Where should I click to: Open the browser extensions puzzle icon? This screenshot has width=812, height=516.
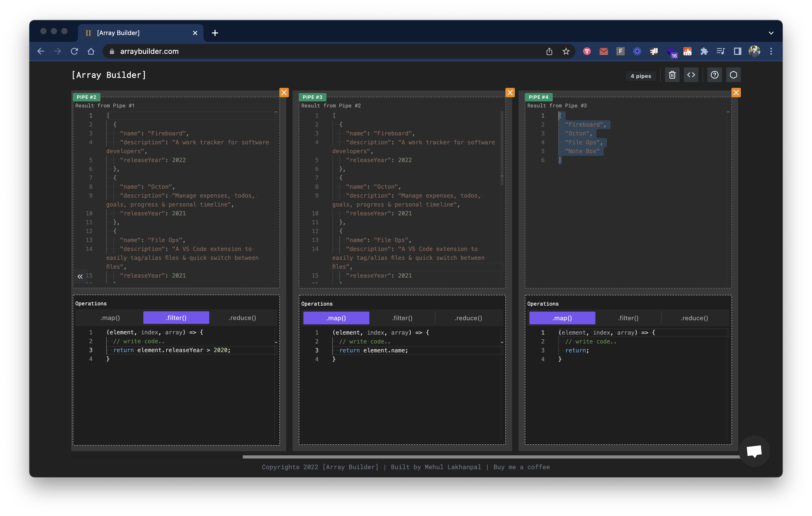click(704, 51)
